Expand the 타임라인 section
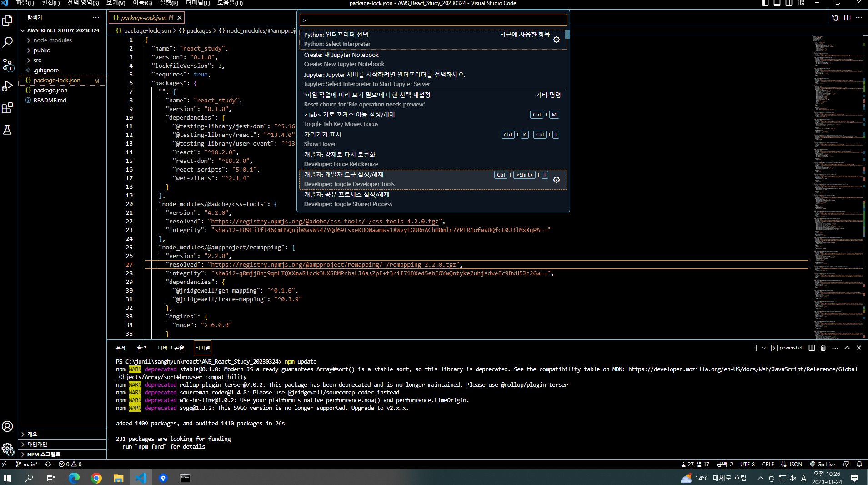The height and width of the screenshot is (485, 868). tap(62, 444)
